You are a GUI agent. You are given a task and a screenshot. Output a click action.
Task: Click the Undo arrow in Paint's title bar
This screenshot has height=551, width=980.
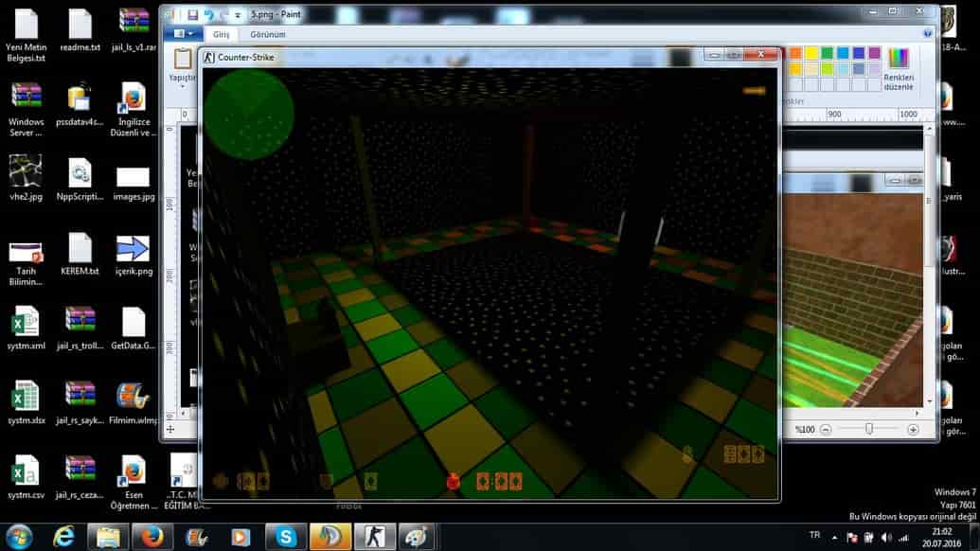[208, 14]
